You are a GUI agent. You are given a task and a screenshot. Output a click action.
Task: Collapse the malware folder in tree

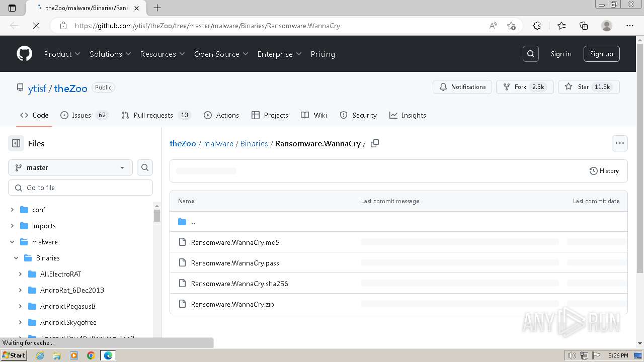point(12,242)
